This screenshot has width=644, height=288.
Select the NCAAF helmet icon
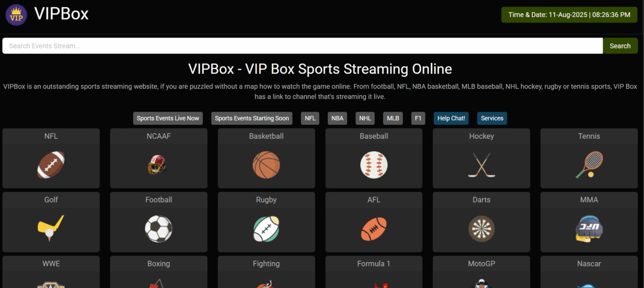(x=158, y=164)
